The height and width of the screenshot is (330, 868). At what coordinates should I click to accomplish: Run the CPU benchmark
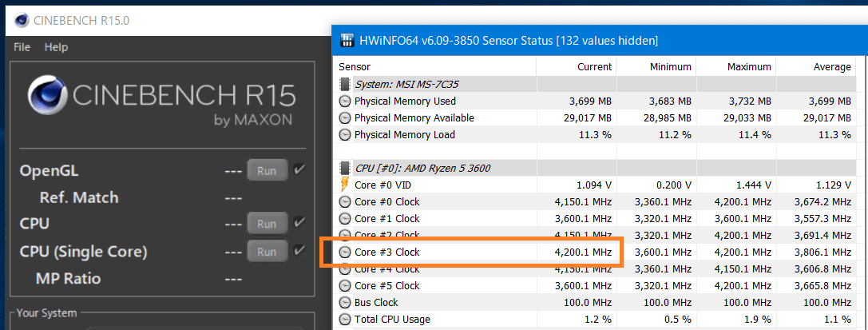click(x=267, y=224)
